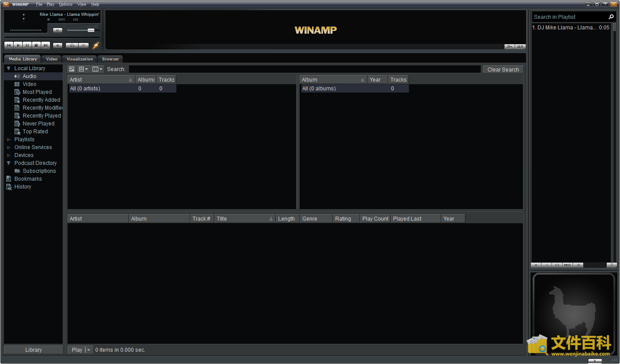Expand the Playlists tree node
The height and width of the screenshot is (364, 620).
[8, 139]
